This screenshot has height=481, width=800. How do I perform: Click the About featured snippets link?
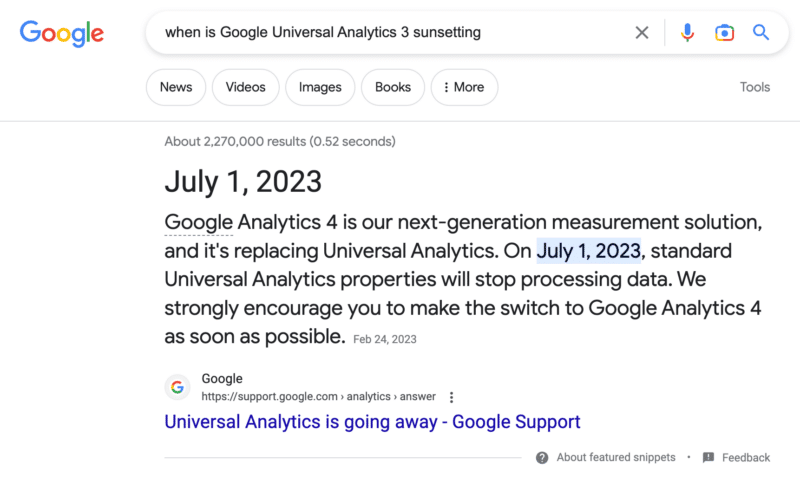click(x=617, y=458)
